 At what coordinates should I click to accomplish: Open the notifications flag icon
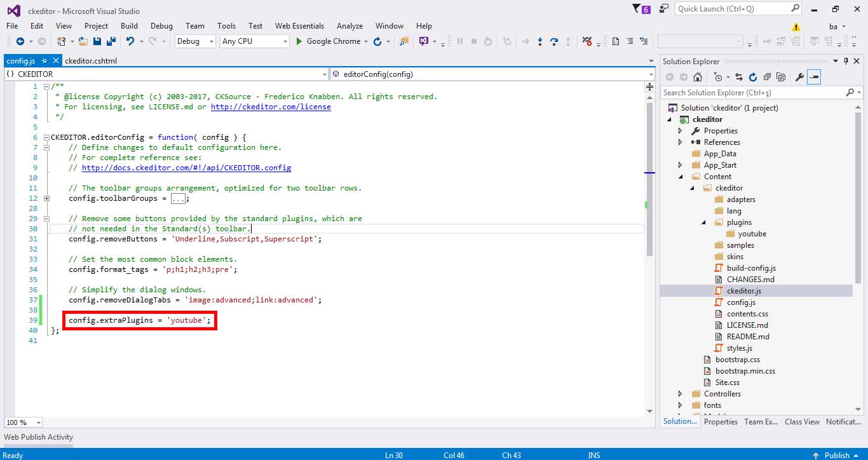[637, 9]
